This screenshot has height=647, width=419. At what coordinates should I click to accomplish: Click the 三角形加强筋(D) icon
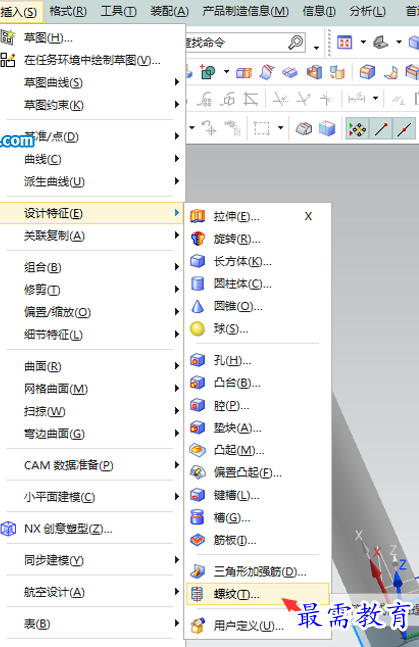pos(197,571)
